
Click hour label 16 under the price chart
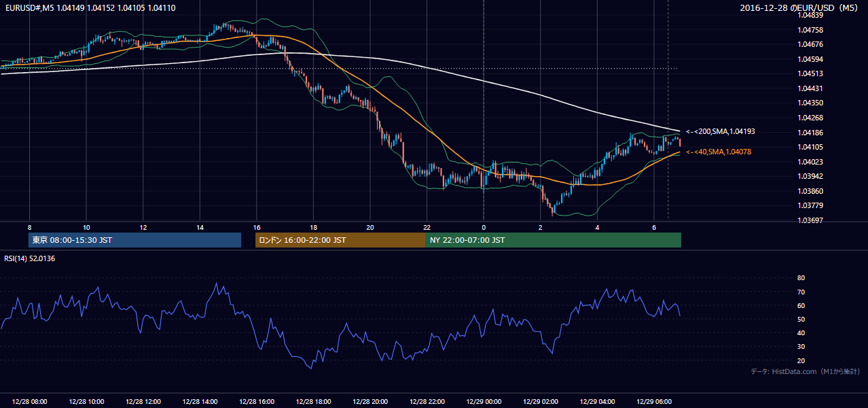(256, 227)
